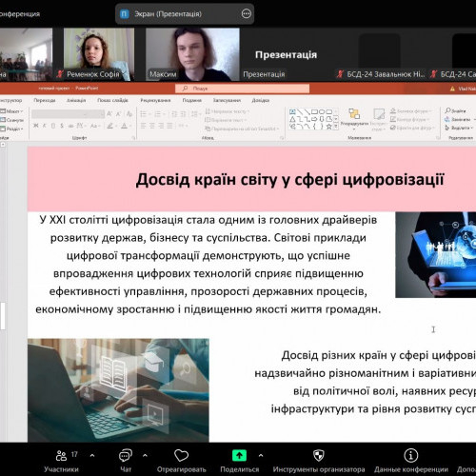The width and height of the screenshot is (476, 476).
Task: Open the Aa change case dropdown
Action: [95, 126]
